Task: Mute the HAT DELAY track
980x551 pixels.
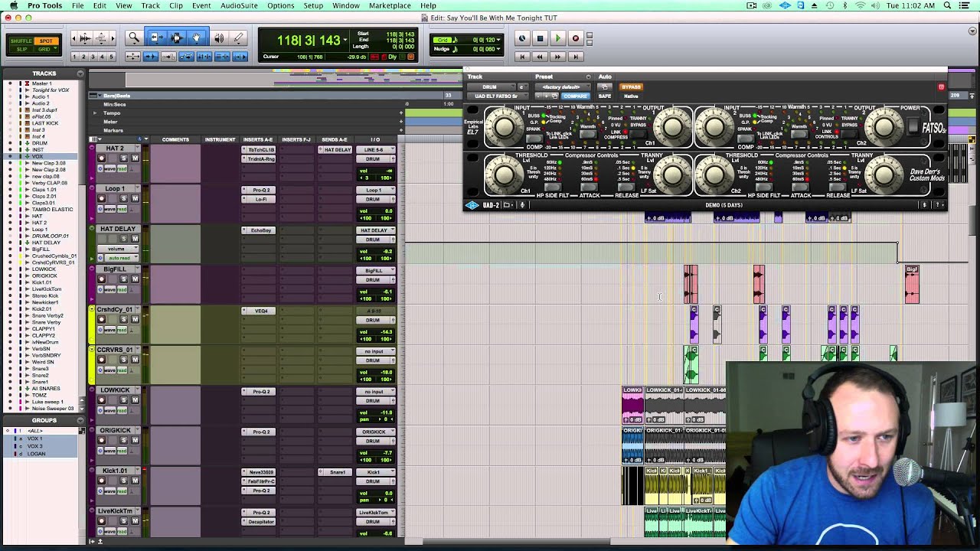Action: click(135, 239)
